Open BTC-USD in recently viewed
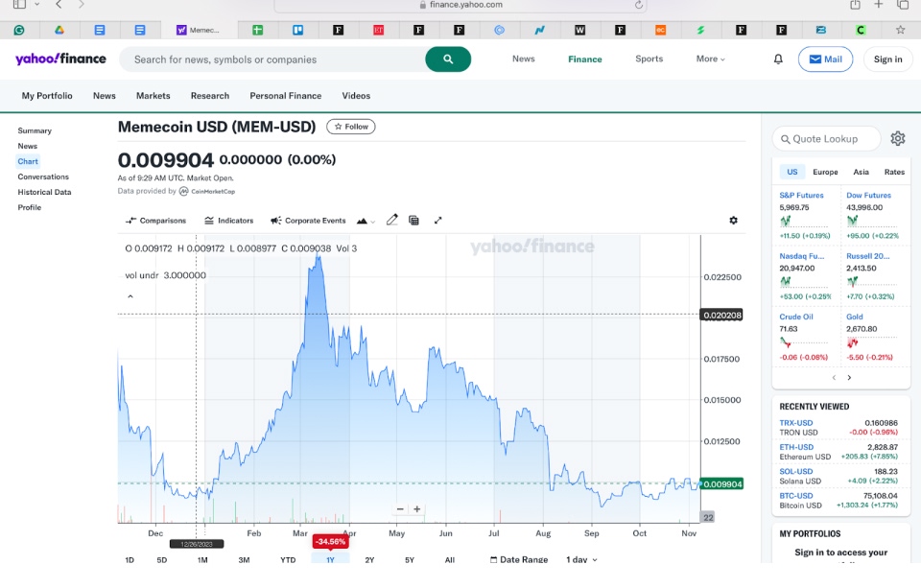Viewport: 921px width, 588px height. point(796,496)
